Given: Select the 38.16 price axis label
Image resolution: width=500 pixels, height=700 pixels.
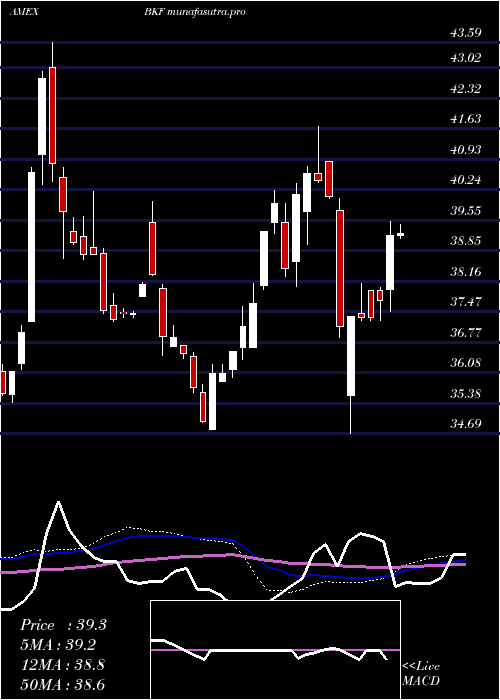Looking at the screenshot, I should (x=466, y=271).
